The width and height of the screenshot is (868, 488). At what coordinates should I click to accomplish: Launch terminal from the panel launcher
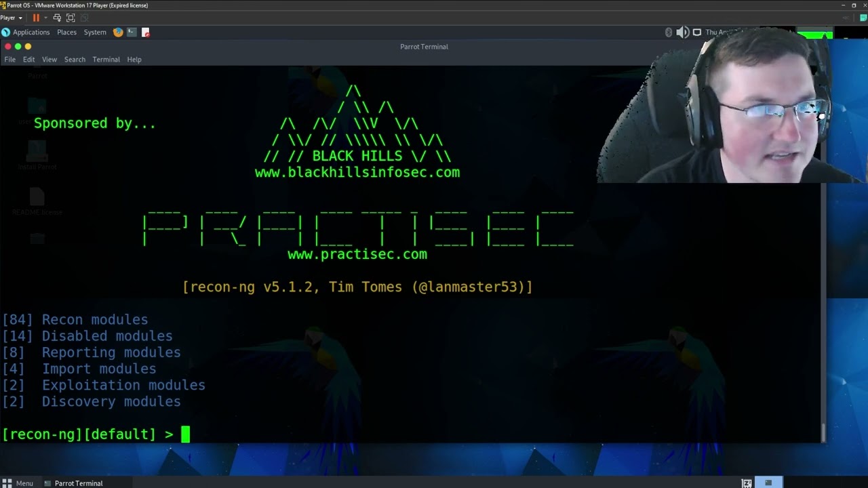[x=132, y=32]
